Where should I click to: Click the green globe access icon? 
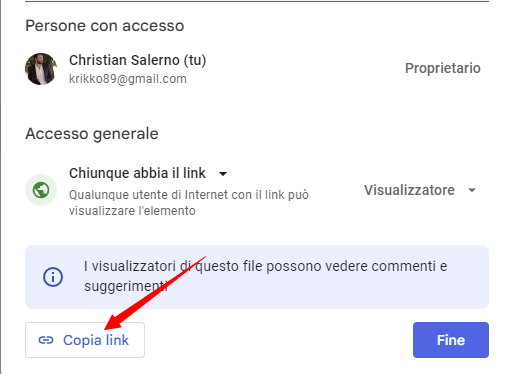click(x=41, y=190)
